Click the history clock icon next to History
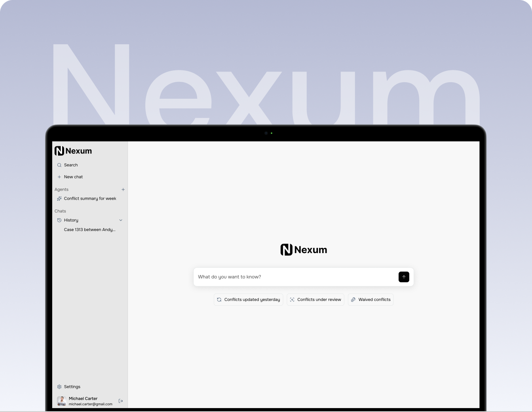 pos(59,220)
